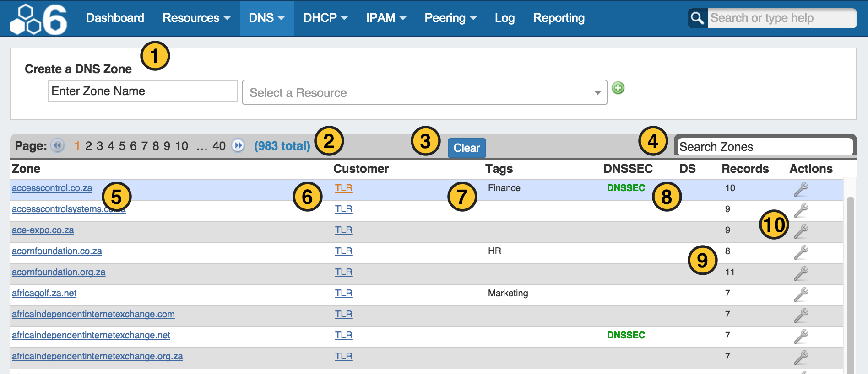The height and width of the screenshot is (374, 868).
Task: Open the ace-expo.co.za zone link
Action: click(x=43, y=230)
